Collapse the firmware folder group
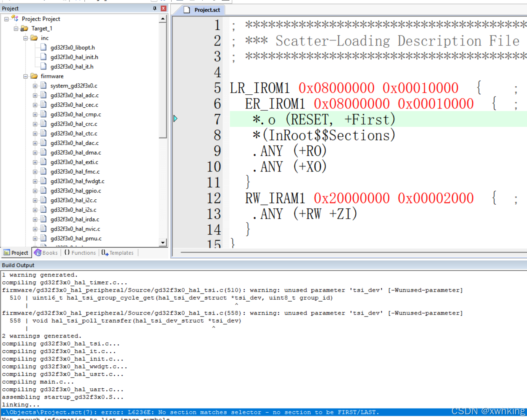The image size is (527, 420). pos(26,76)
